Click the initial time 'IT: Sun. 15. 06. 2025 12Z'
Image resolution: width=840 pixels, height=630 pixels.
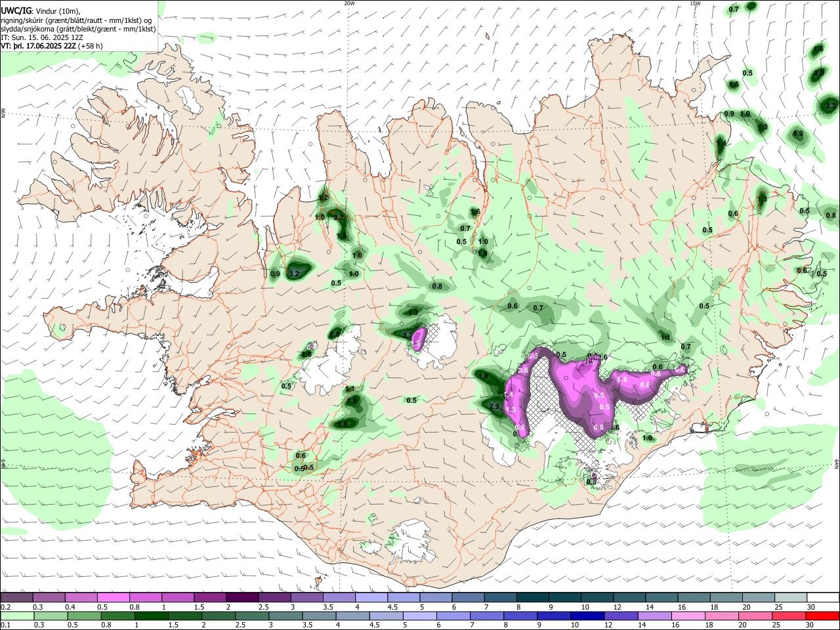42,37
